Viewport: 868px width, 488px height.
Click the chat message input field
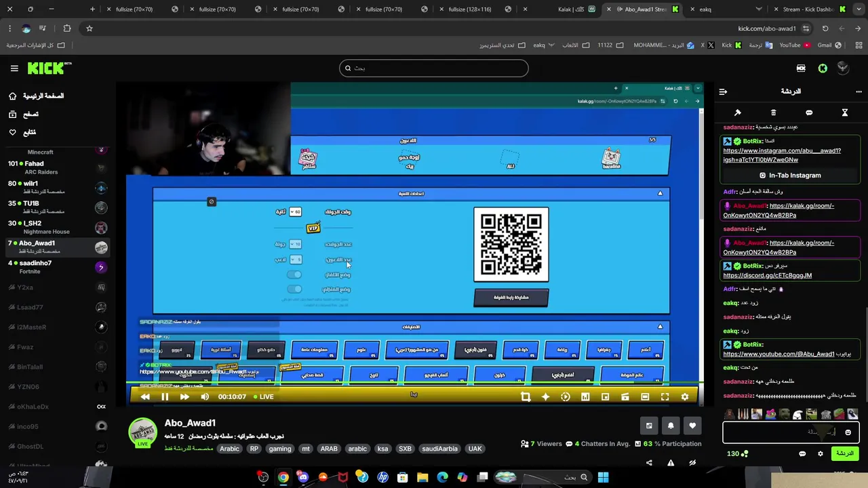click(x=791, y=432)
